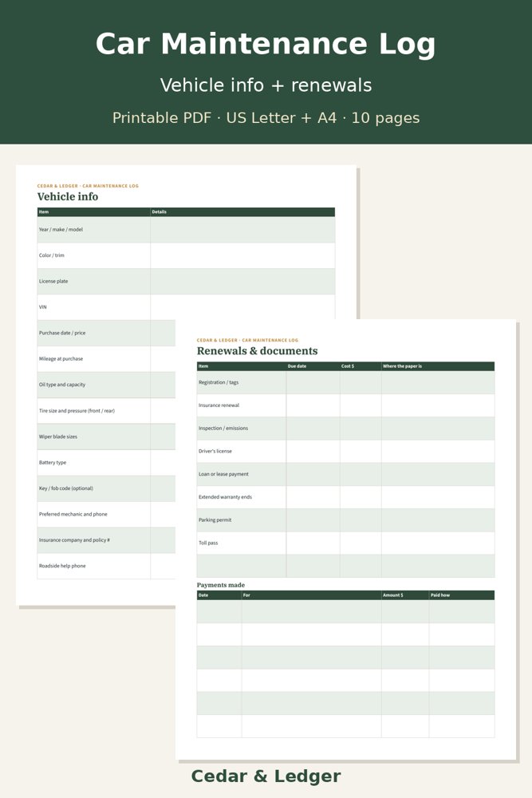This screenshot has height=798, width=532.
Task: Click the "Inspection / emissions" row label
Action: tap(223, 428)
